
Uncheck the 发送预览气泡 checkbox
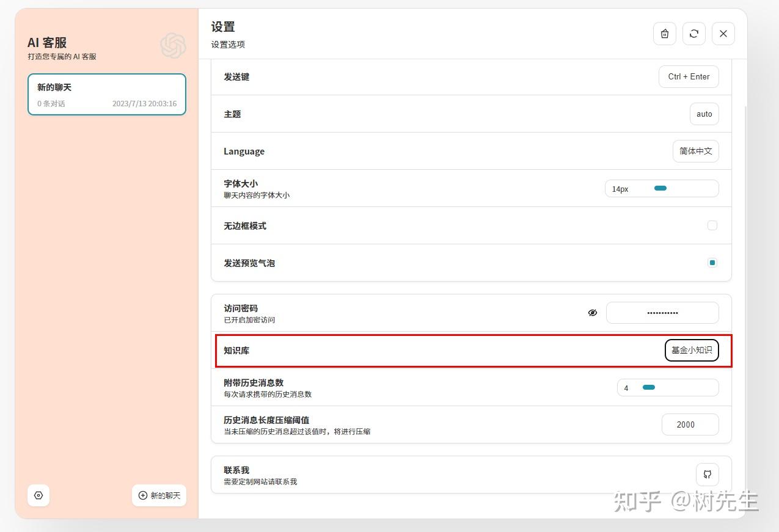pos(712,263)
